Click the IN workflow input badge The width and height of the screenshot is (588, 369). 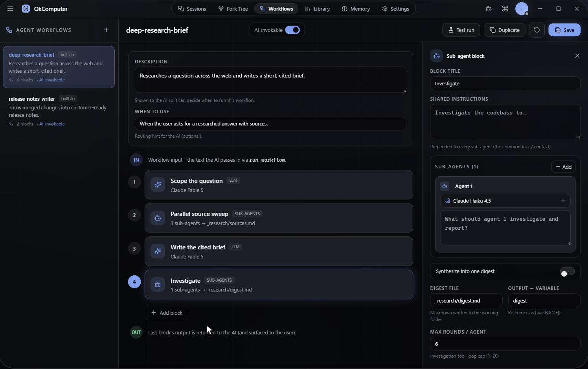(x=136, y=160)
